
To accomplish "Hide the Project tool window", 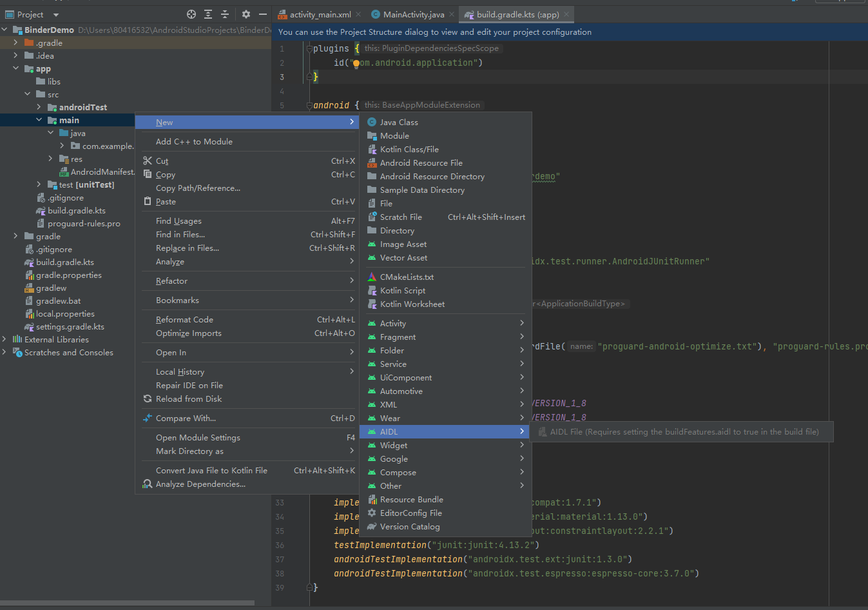I will tap(263, 14).
